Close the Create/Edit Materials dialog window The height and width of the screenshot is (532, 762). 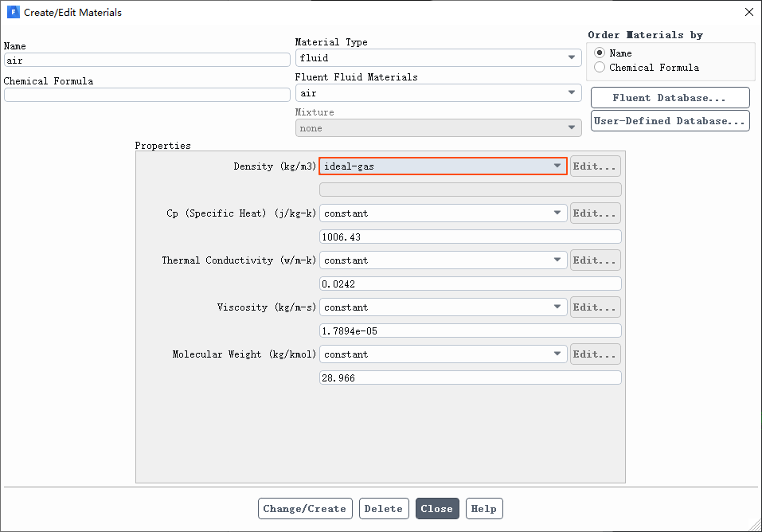pos(748,13)
